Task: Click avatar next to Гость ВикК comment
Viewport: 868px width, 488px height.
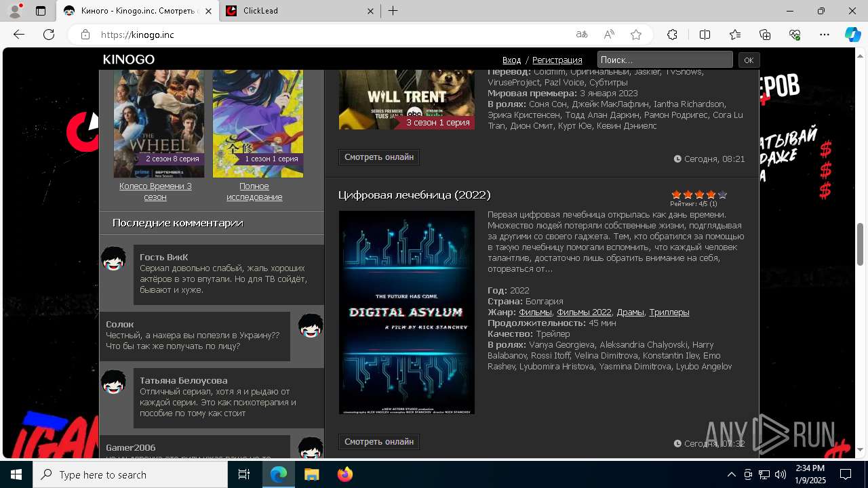Action: 114,259
